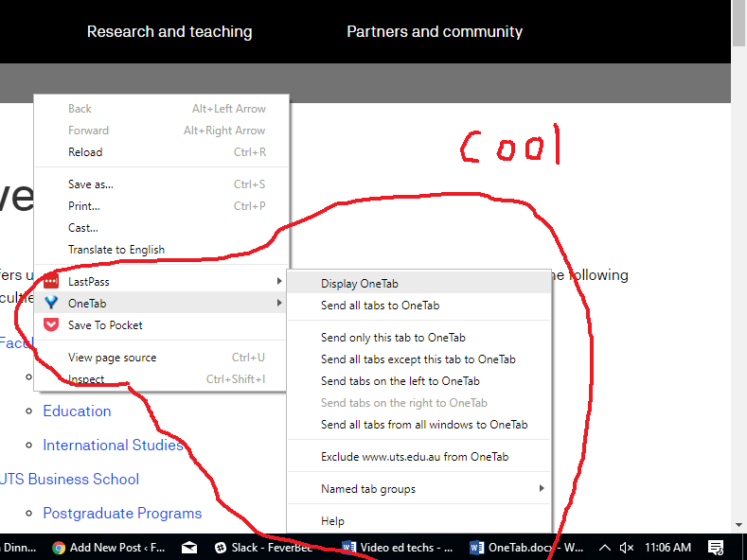Open OneTab.docx Word taskbar icon
Image resolution: width=747 pixels, height=560 pixels.
click(x=476, y=548)
